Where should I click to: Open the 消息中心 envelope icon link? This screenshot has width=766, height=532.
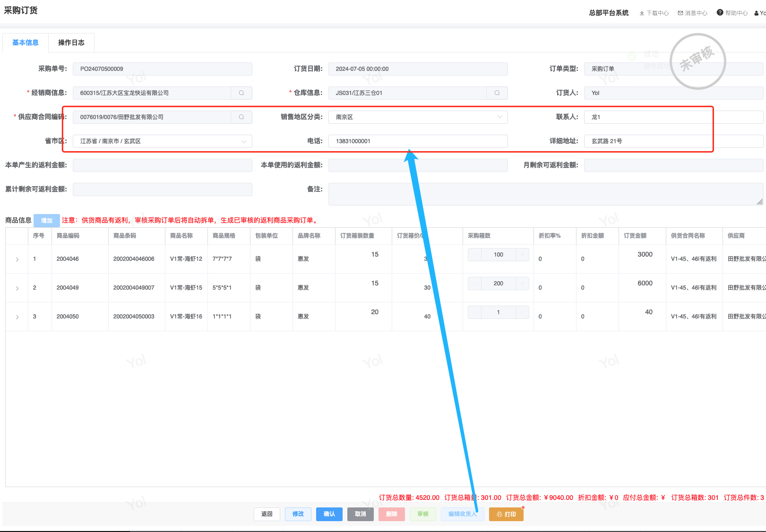point(693,13)
